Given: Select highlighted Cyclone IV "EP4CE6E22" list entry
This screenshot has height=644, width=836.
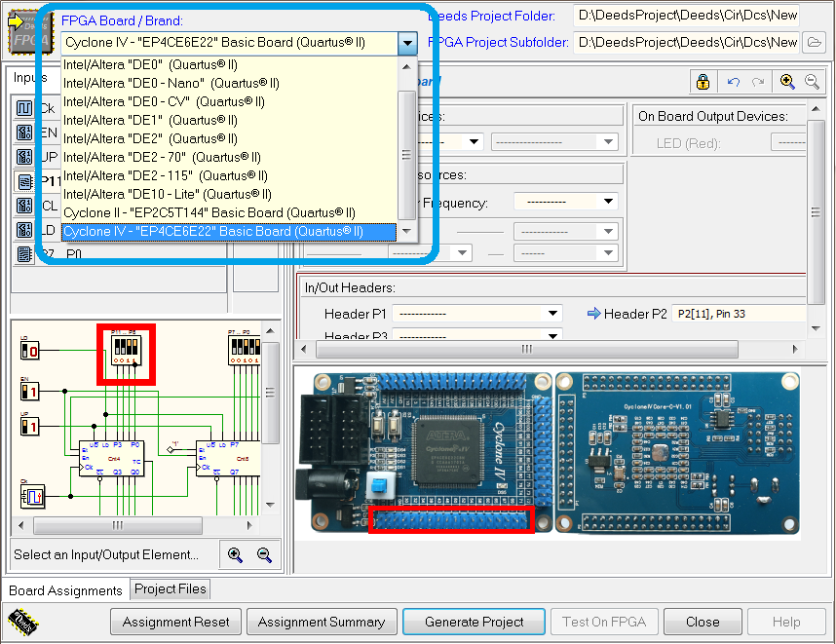Looking at the screenshot, I should pos(229,232).
